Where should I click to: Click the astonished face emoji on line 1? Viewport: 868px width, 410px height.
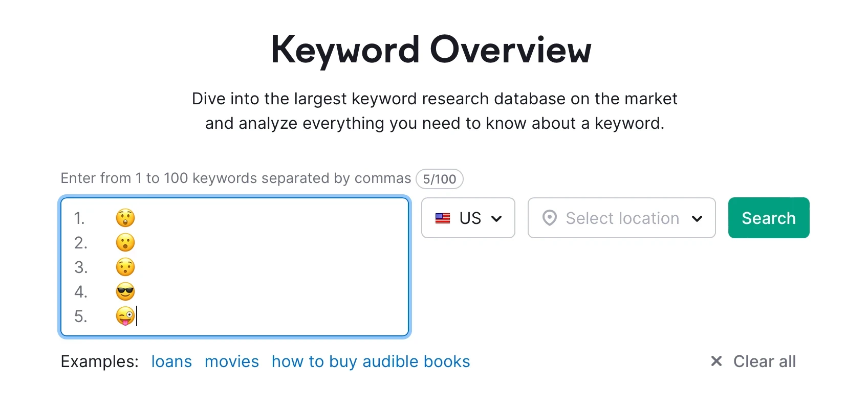tap(125, 218)
